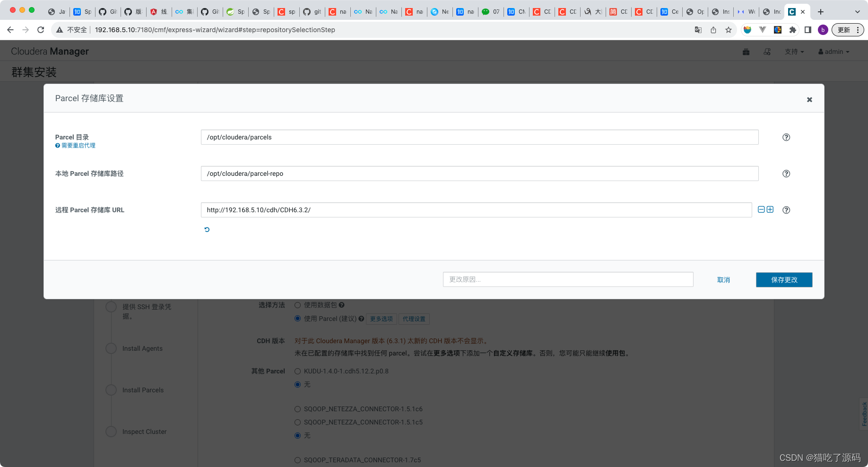Click 代理设置 button in background page
The width and height of the screenshot is (868, 467).
click(x=414, y=319)
